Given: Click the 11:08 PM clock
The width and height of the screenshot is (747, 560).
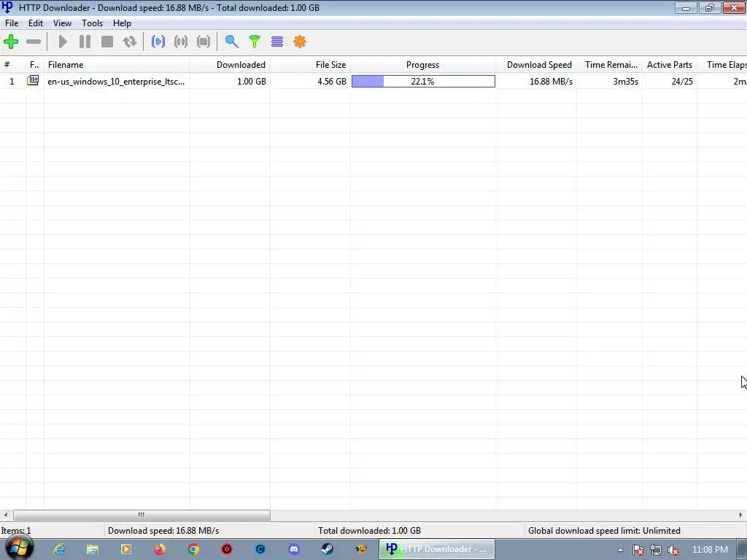Looking at the screenshot, I should tap(710, 550).
